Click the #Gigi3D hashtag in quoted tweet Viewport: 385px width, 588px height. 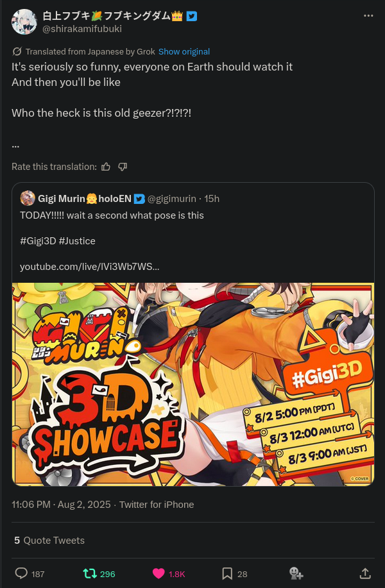pos(38,240)
